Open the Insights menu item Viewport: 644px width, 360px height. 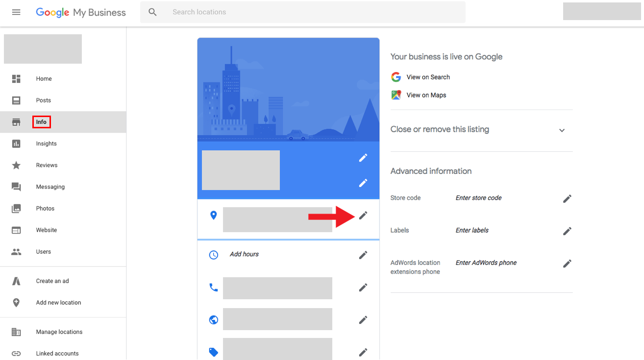(x=47, y=144)
